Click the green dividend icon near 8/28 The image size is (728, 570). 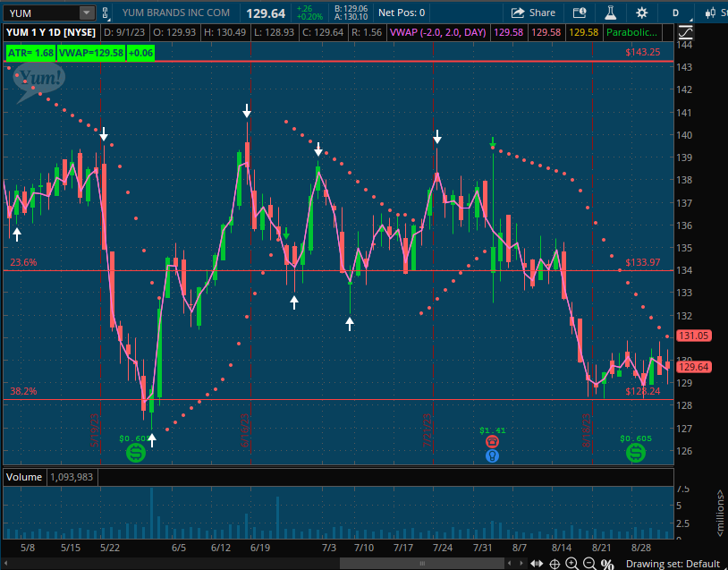click(636, 453)
